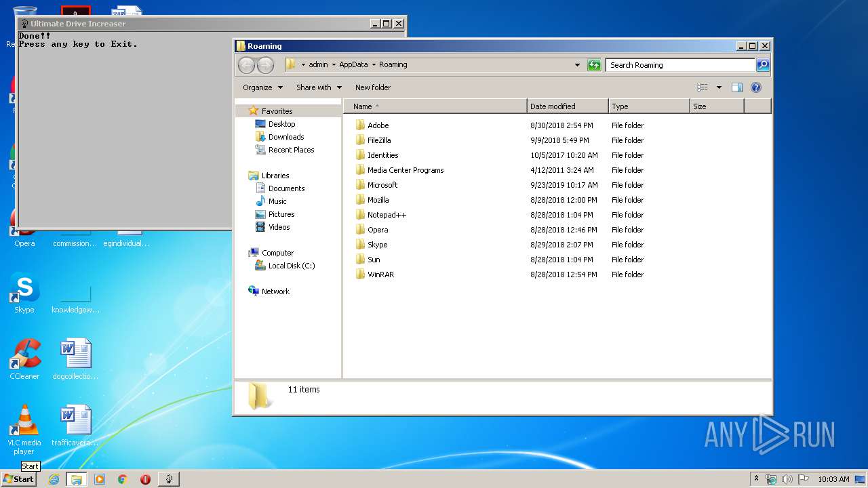Expand dropdown arrow before admin in breadcrumb
The width and height of the screenshot is (868, 488).
click(303, 65)
